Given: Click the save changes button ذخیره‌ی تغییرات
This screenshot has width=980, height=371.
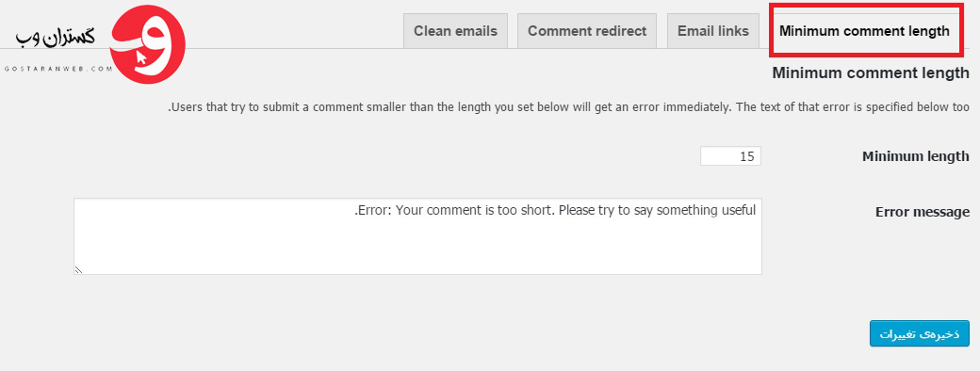Looking at the screenshot, I should [920, 333].
